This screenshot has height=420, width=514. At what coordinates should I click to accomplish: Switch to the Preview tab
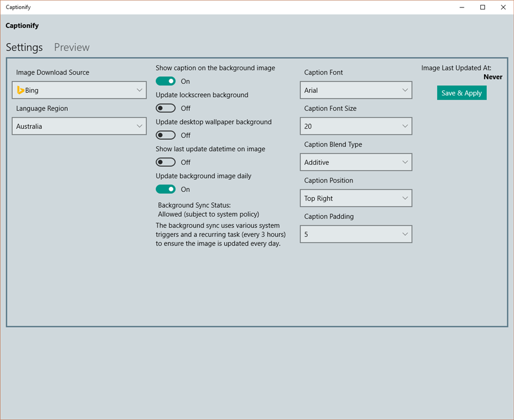click(x=72, y=47)
